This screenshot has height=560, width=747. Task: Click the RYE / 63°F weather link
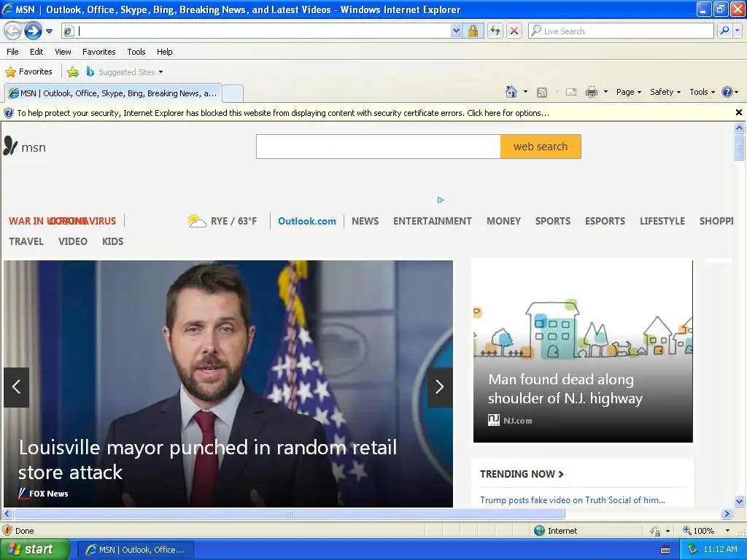click(x=222, y=221)
